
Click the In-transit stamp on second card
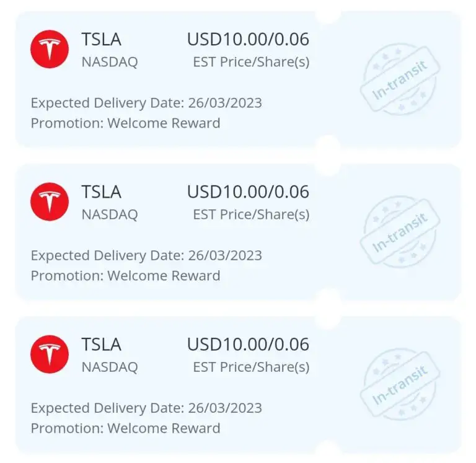coord(400,232)
